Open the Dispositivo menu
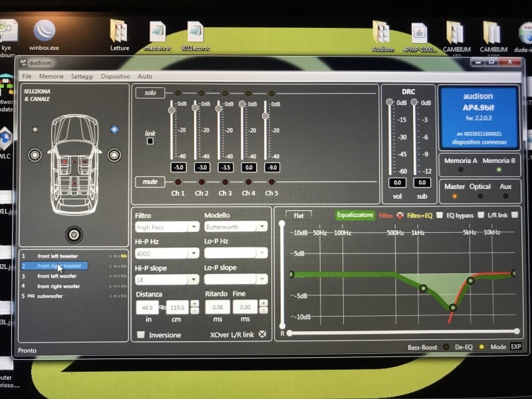The width and height of the screenshot is (532, 399). click(115, 76)
